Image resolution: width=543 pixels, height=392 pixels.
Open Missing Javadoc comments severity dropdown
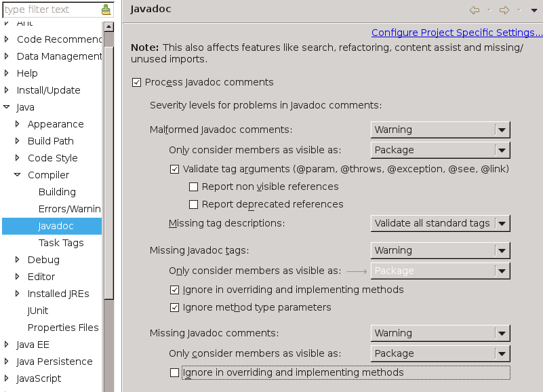pyautogui.click(x=440, y=333)
